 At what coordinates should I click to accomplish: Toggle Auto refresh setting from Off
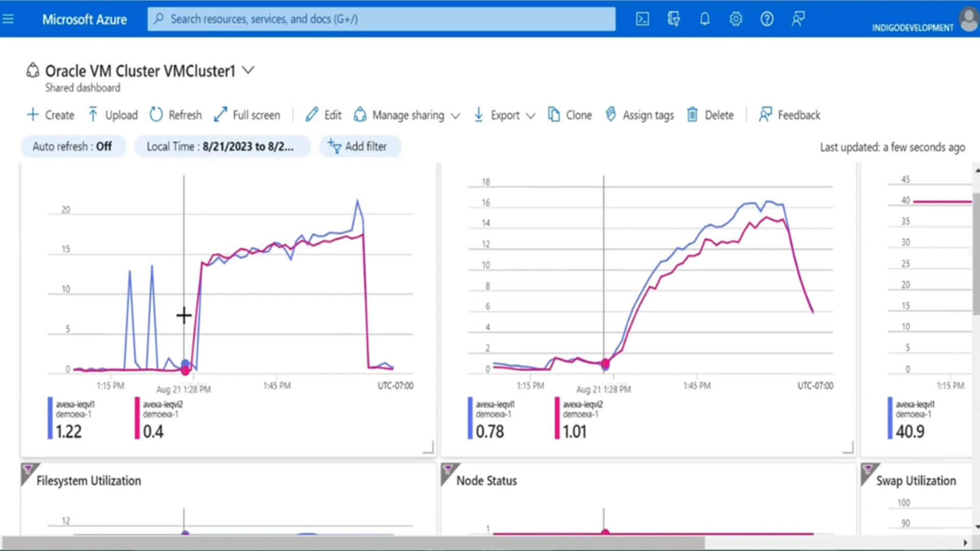pos(73,146)
